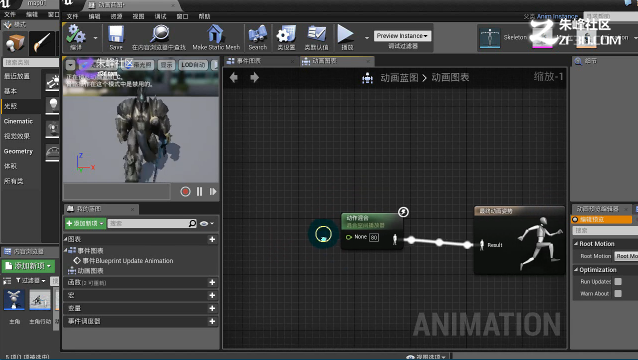Screen dimensions: 638x360
Task: Add new event dispatcher with plus button
Action: pyautogui.click(x=212, y=321)
